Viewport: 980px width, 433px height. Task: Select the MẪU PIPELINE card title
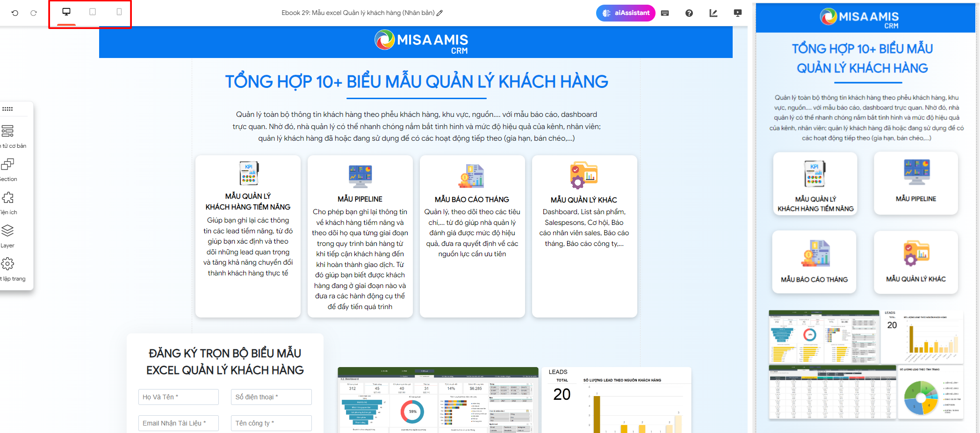(360, 199)
